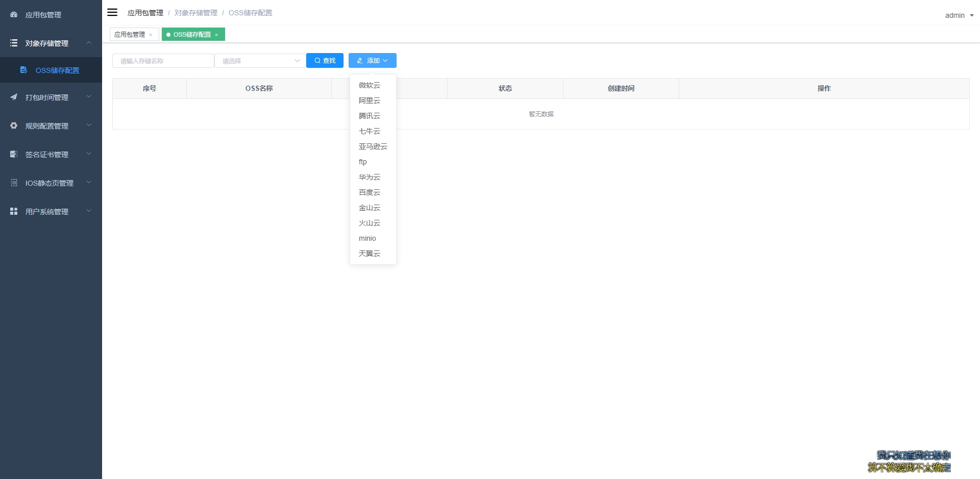The image size is (980, 479).
Task: Click the hamburger menu collapse icon
Action: pyautogui.click(x=112, y=13)
